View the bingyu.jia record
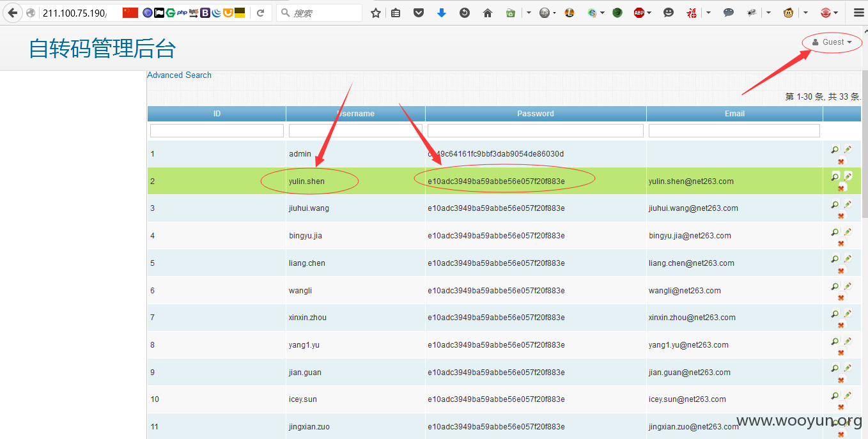The width and height of the screenshot is (868, 439). point(835,231)
